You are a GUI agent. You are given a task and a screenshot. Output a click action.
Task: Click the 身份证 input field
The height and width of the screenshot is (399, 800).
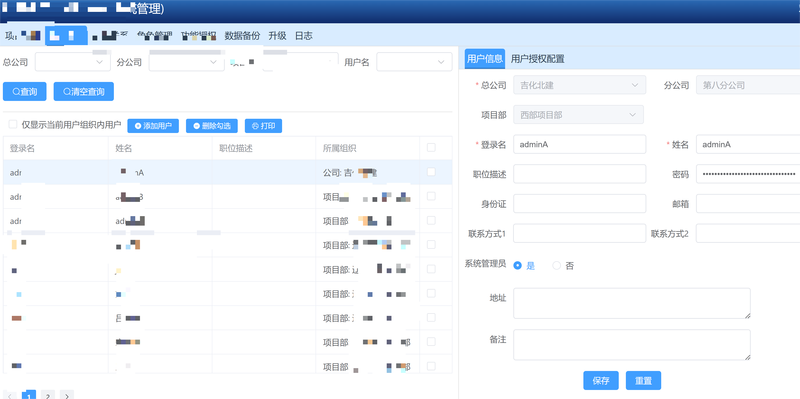[580, 204]
